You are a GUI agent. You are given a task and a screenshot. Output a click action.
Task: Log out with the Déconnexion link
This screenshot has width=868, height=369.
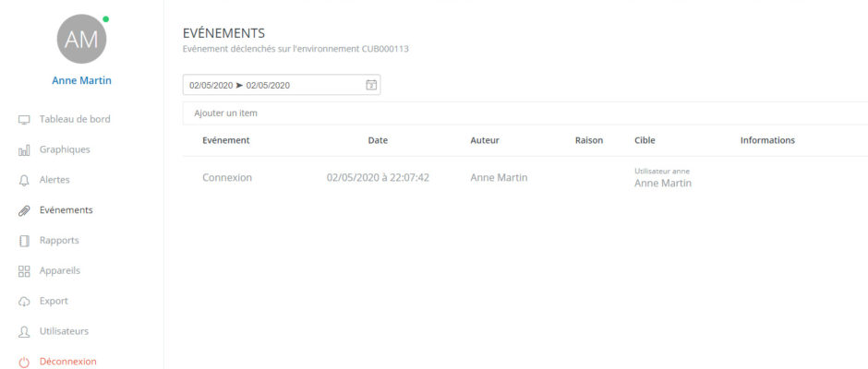pyautogui.click(x=67, y=362)
